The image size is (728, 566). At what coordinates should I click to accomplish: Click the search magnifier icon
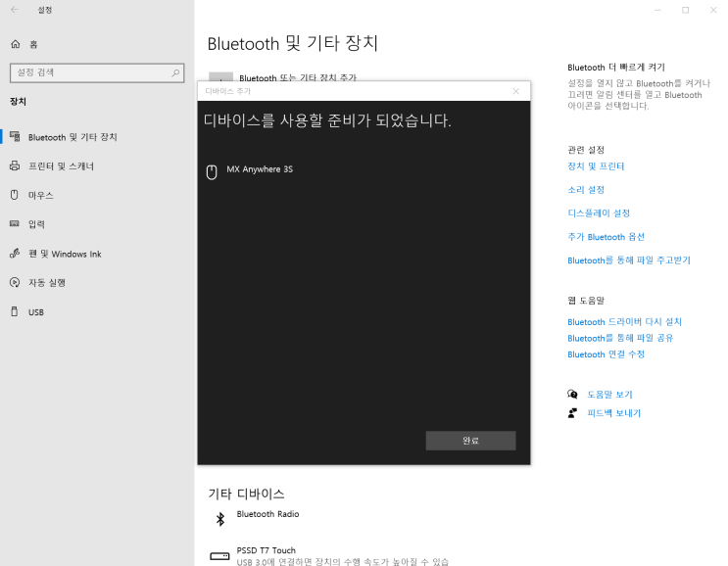[175, 72]
